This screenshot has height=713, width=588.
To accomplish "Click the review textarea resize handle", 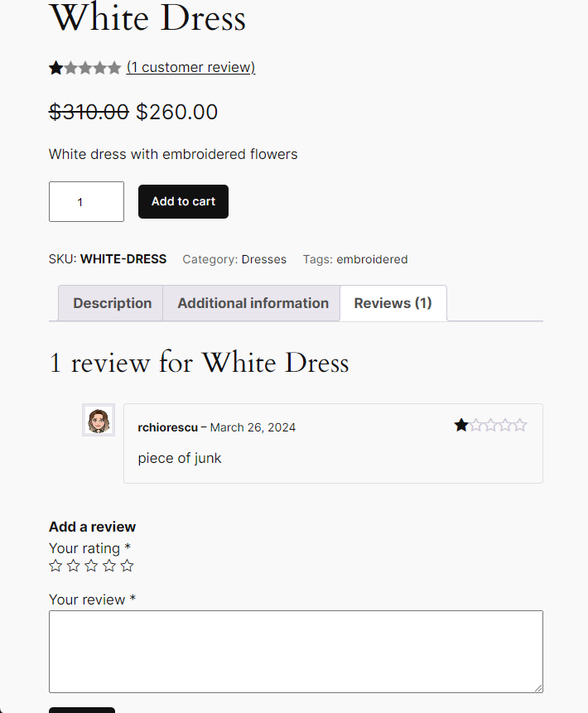I will pos(538,688).
